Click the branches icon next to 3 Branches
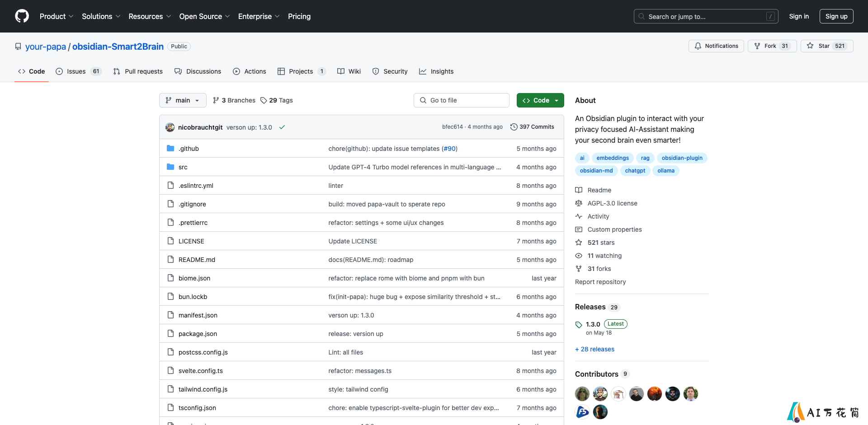Viewport: 868px width, 425px height. [x=216, y=100]
